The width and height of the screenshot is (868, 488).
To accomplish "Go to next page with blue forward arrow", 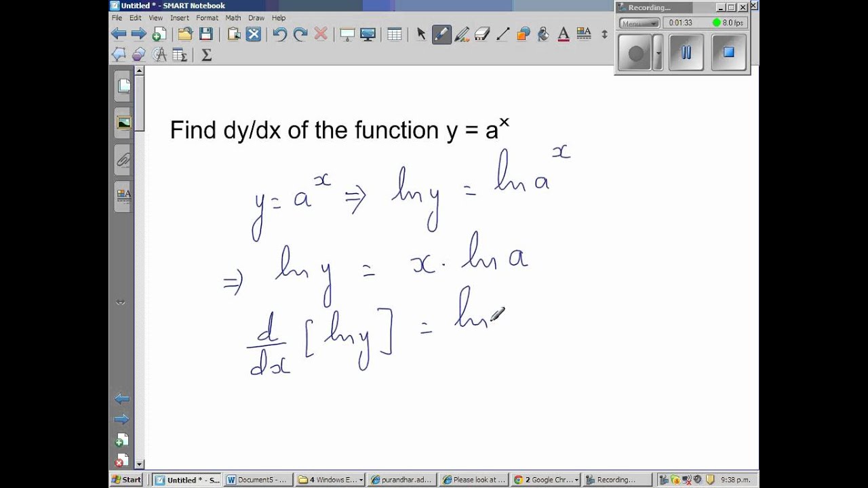I will pos(138,34).
